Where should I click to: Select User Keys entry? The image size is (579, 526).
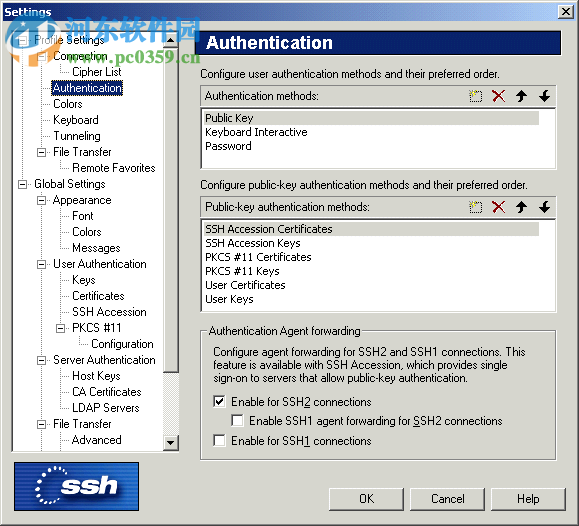pos(371,299)
